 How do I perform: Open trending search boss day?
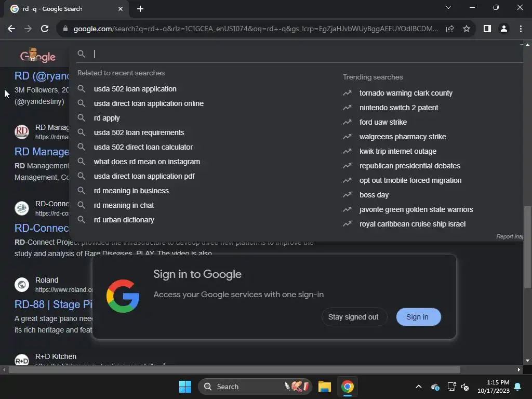374,195
